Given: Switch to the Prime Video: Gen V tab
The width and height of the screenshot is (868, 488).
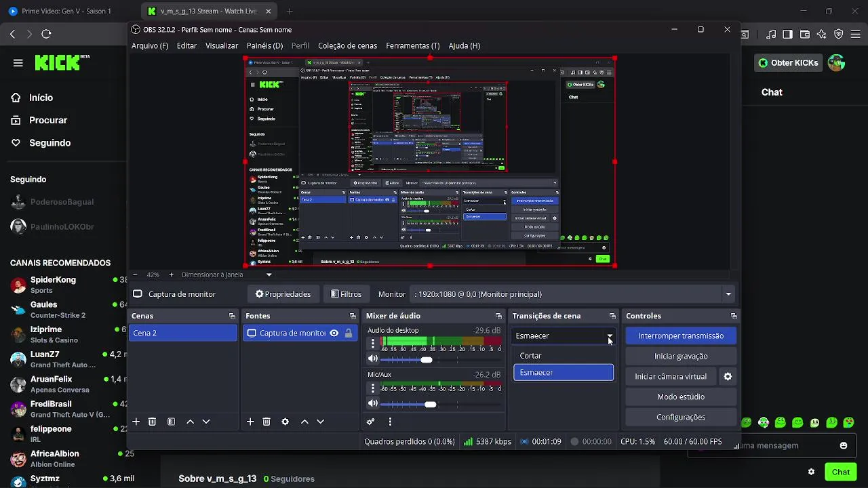Looking at the screenshot, I should click(68, 11).
